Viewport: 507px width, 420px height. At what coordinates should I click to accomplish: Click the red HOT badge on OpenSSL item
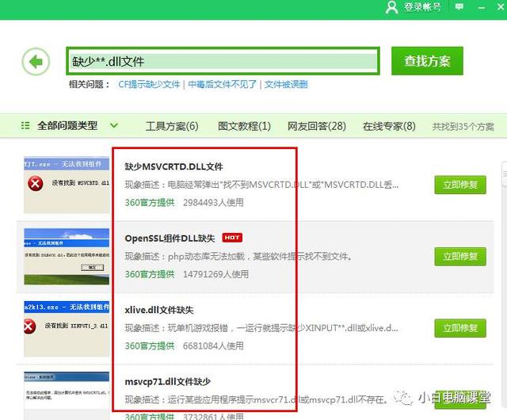coord(232,238)
